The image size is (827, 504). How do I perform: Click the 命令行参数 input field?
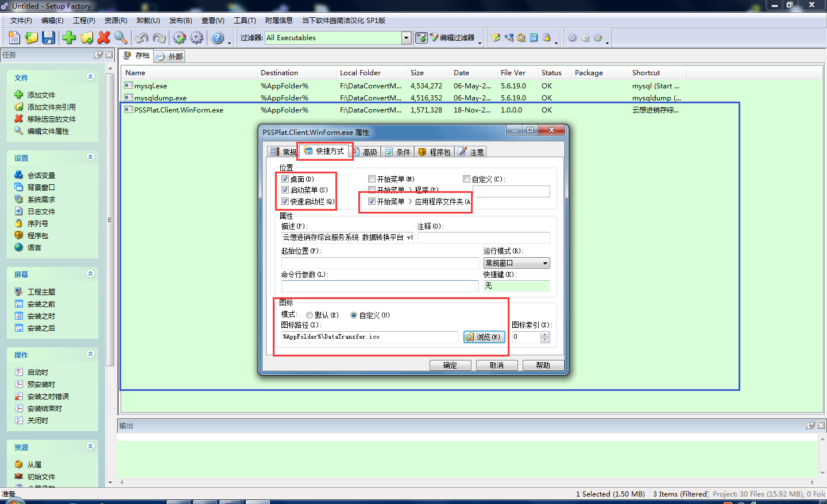380,286
